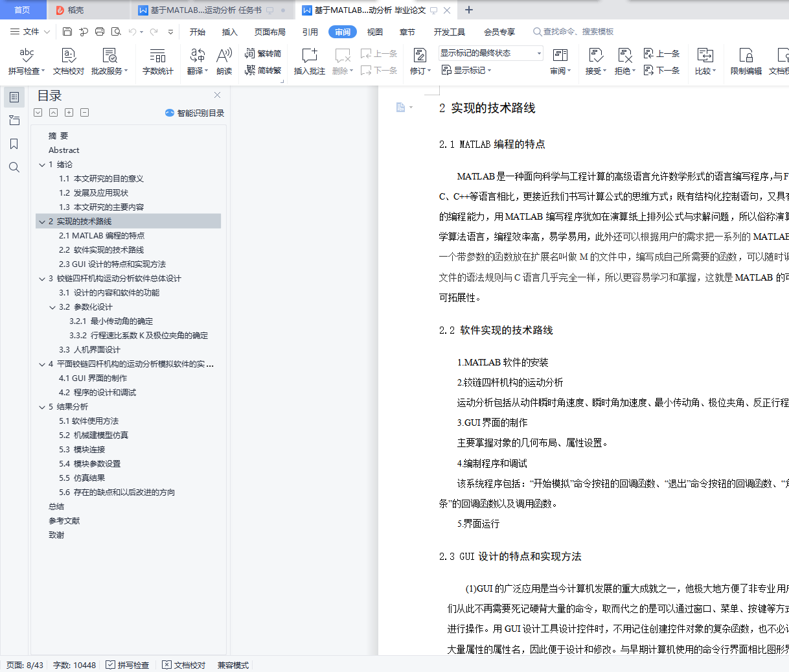Open the quick access toolbar customize arrow

(x=170, y=32)
